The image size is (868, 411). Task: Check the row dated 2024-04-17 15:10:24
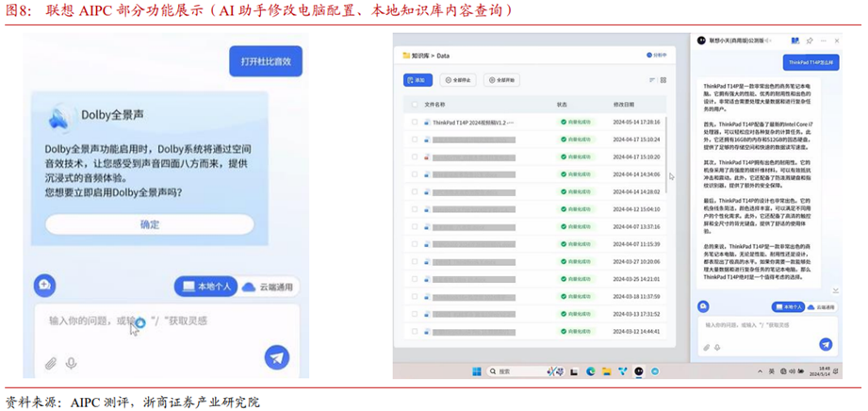(x=415, y=140)
